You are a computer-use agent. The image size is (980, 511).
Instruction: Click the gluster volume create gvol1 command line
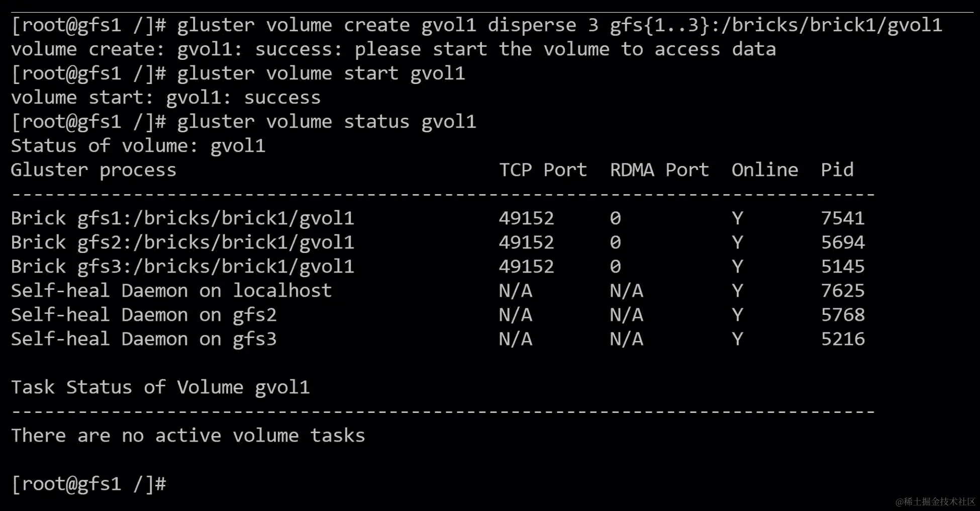click(476, 25)
